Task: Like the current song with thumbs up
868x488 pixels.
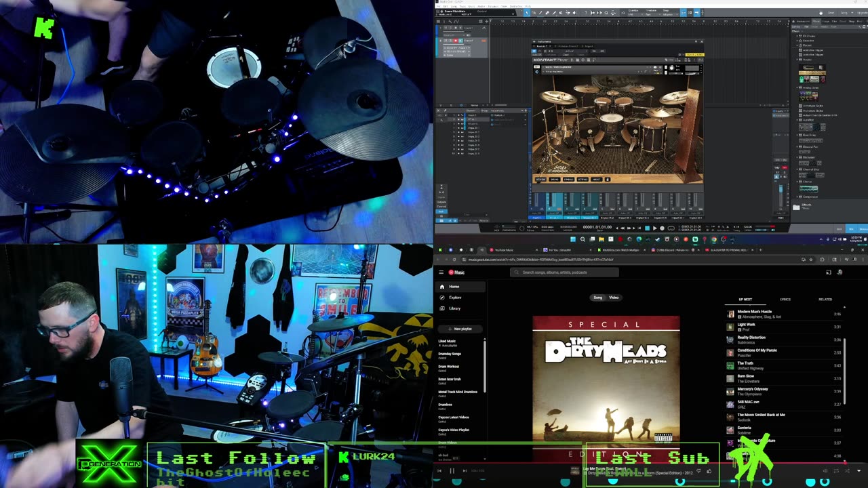Action: coord(709,471)
